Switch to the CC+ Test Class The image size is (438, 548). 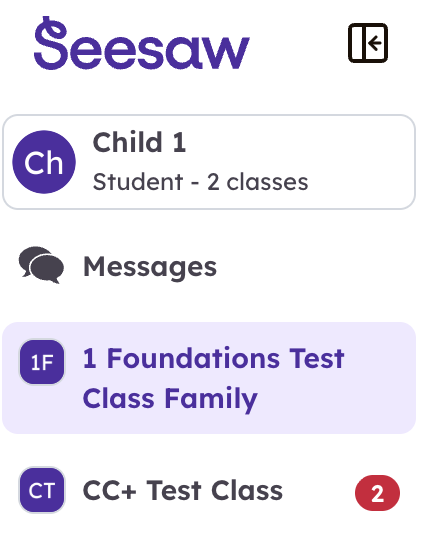(x=209, y=490)
